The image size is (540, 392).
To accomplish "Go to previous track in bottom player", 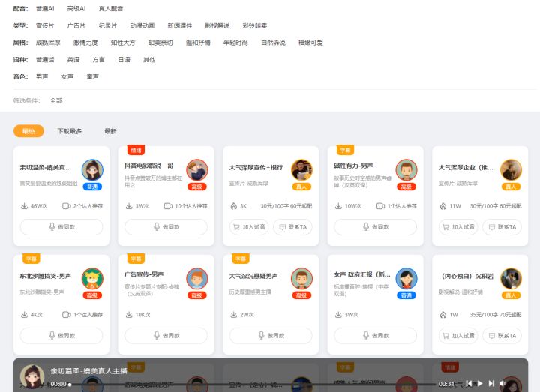I will pos(468,383).
